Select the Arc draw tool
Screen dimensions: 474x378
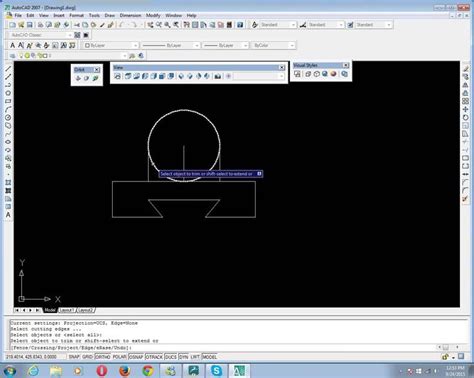(x=8, y=109)
